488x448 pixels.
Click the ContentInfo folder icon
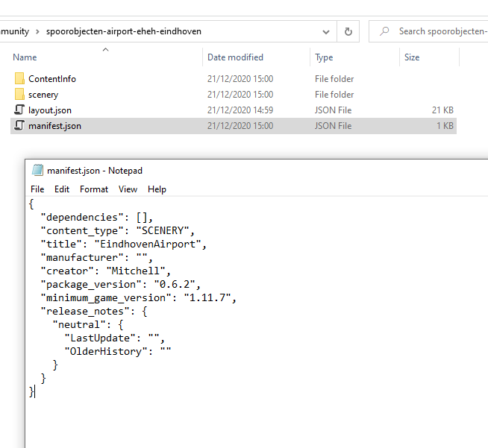tap(19, 79)
